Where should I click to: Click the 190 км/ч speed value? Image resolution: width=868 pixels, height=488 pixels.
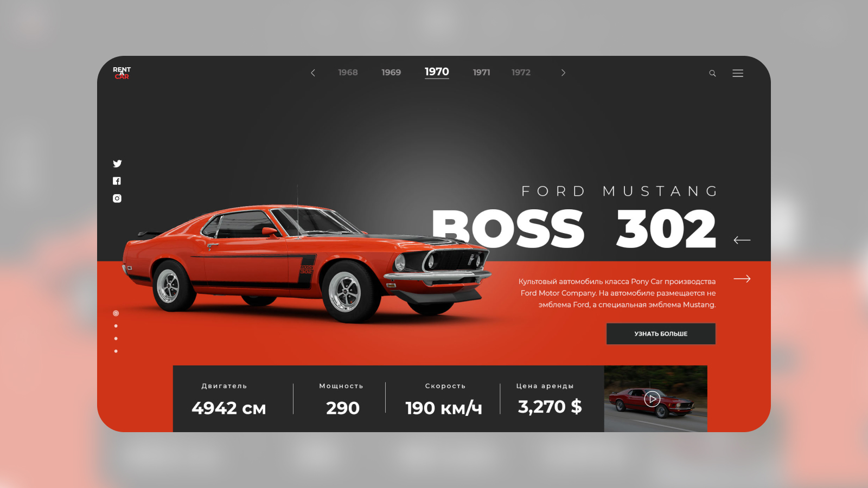point(444,408)
